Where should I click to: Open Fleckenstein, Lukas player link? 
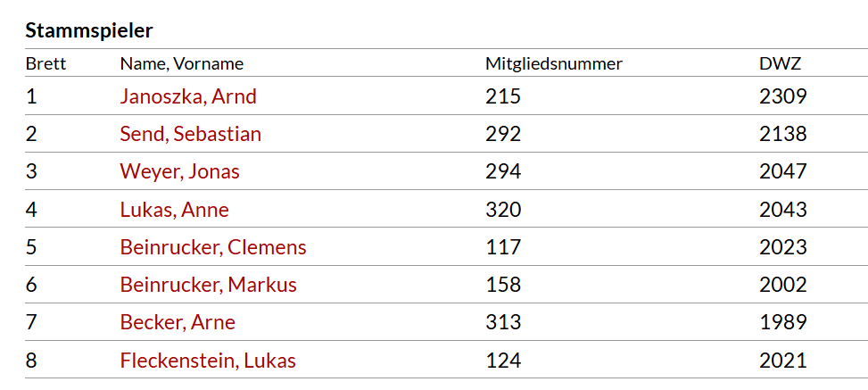pos(208,361)
